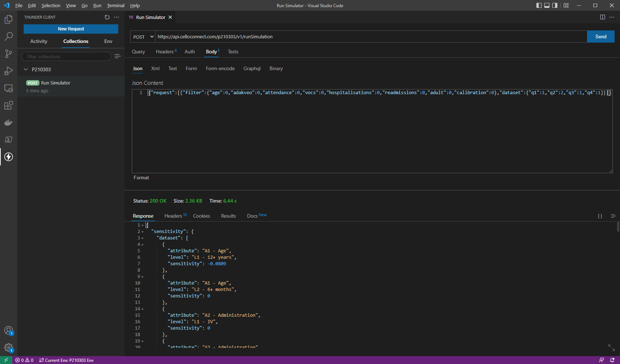Screen dimensions: 620x364
Task: Click the response braces format icon
Action: (600, 216)
